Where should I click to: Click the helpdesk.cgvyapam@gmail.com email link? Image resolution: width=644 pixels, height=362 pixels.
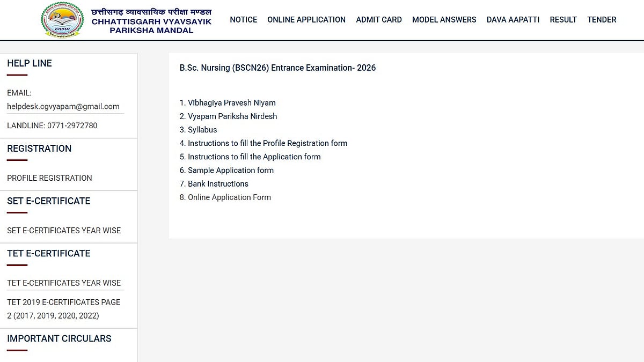pos(63,106)
